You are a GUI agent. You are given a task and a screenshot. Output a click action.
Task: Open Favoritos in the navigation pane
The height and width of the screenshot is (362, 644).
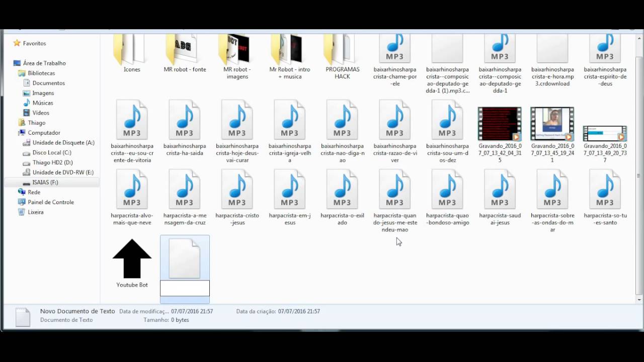34,43
